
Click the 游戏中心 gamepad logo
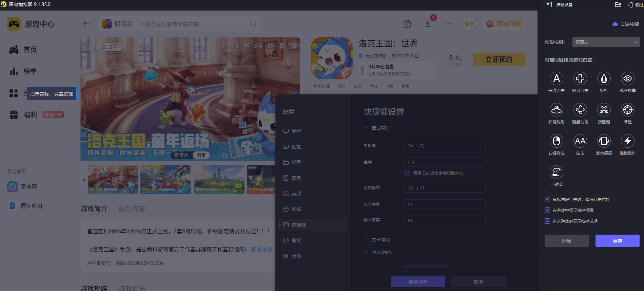pyautogui.click(x=14, y=24)
